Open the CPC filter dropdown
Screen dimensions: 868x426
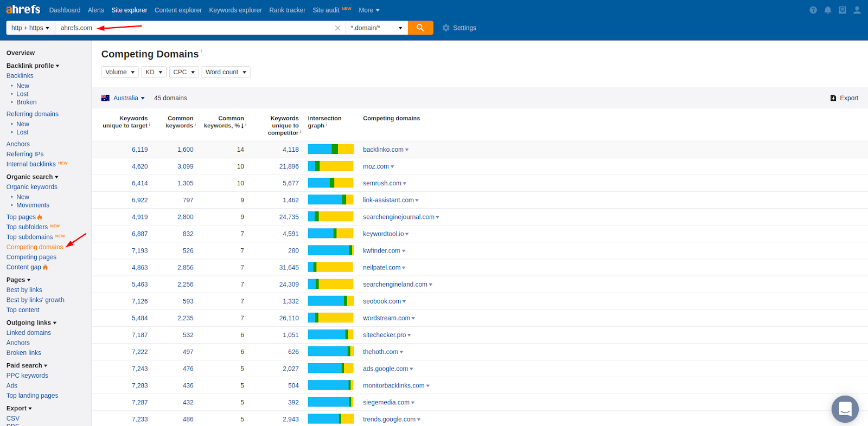tap(184, 72)
